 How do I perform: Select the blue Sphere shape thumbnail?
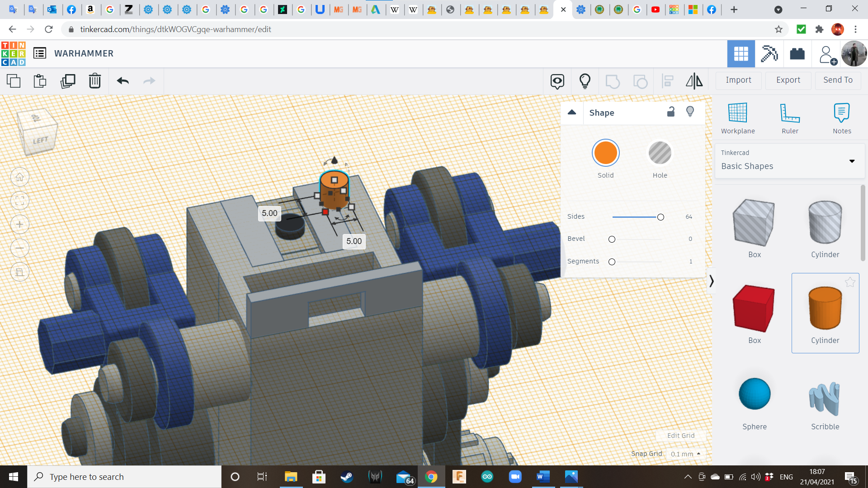point(754,394)
